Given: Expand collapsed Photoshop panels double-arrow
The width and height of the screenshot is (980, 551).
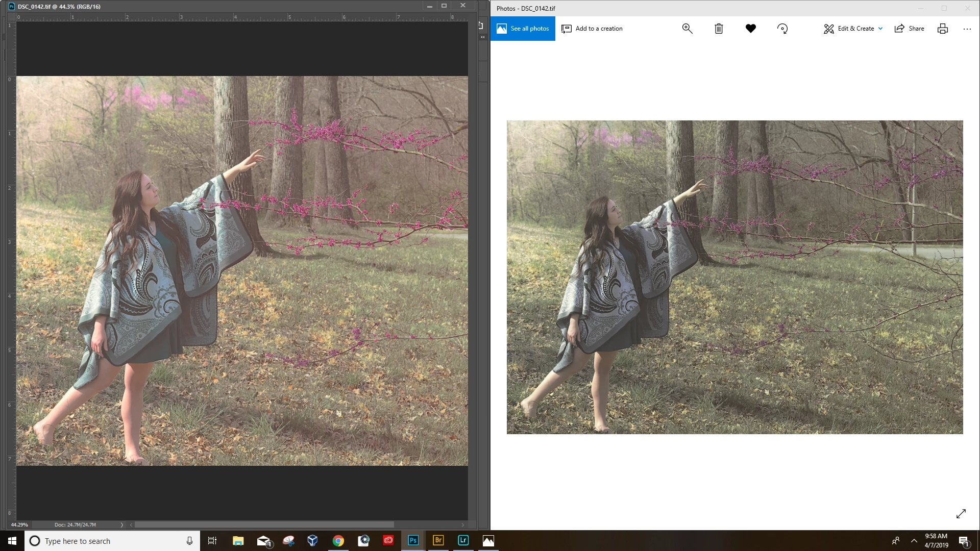Looking at the screenshot, I should click(x=482, y=37).
